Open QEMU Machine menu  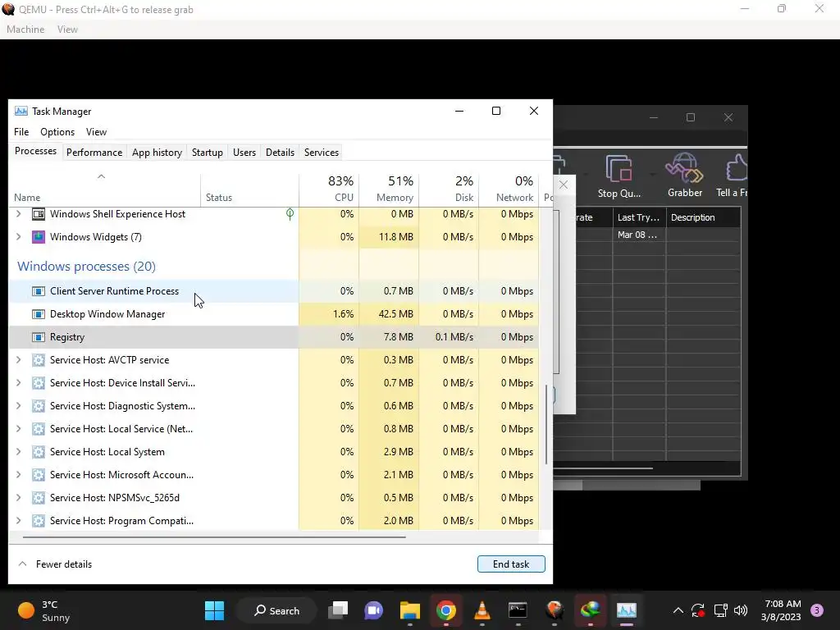25,30
